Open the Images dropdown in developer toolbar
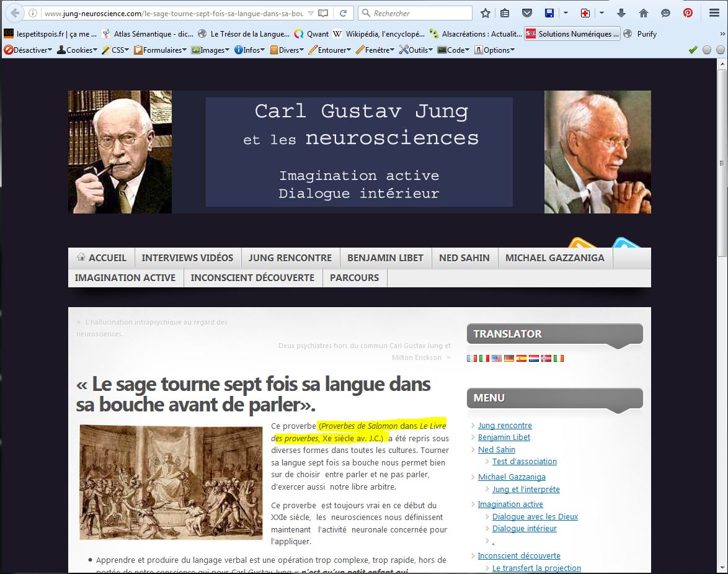This screenshot has height=574, width=728. point(211,50)
